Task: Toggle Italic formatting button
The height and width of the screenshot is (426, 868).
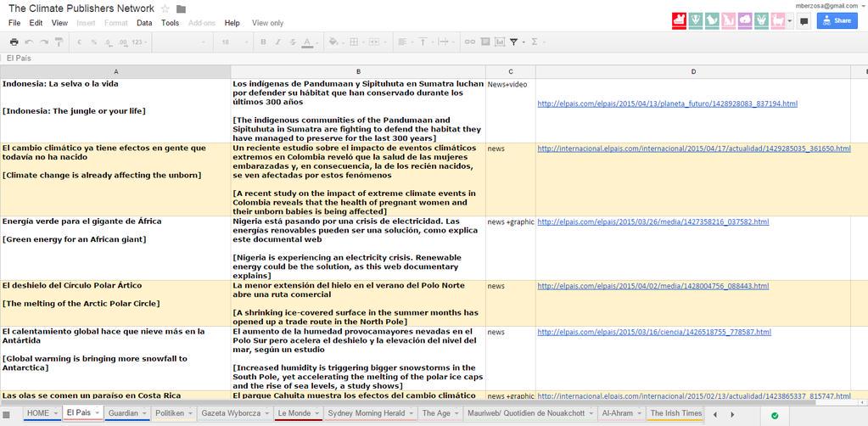Action: pos(278,42)
